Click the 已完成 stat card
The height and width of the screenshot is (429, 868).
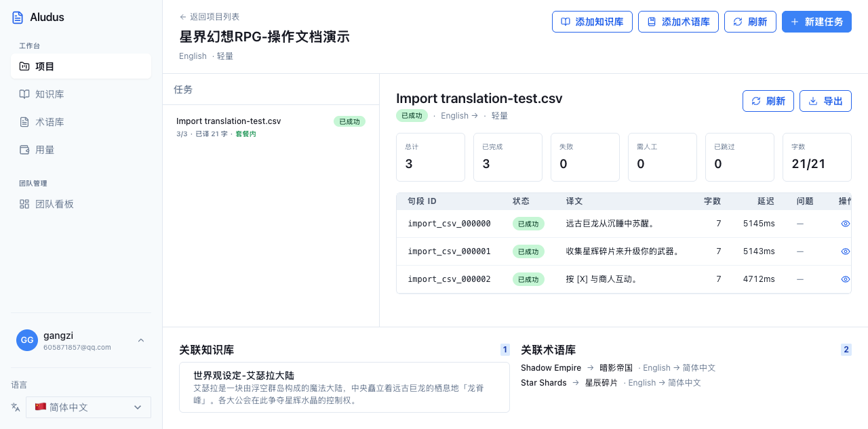click(x=508, y=157)
